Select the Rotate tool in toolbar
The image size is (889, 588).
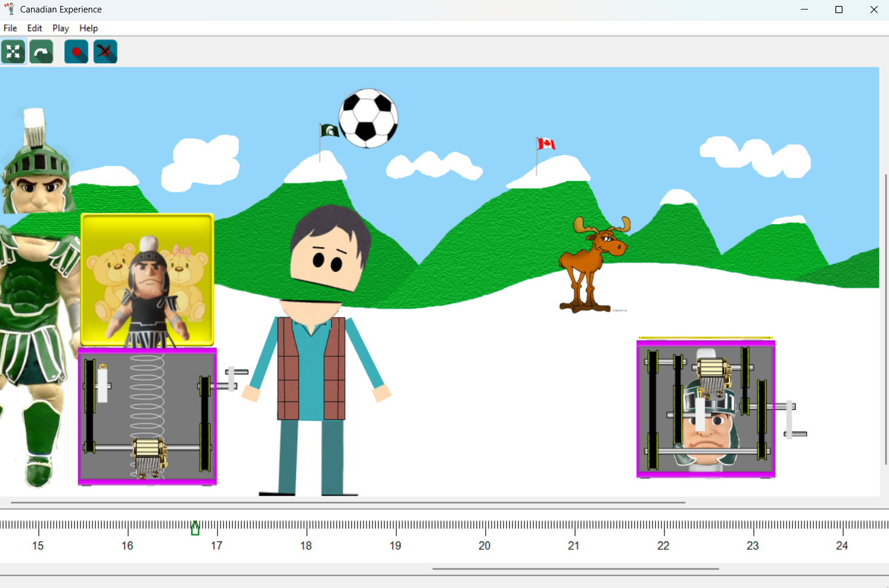pos(41,52)
